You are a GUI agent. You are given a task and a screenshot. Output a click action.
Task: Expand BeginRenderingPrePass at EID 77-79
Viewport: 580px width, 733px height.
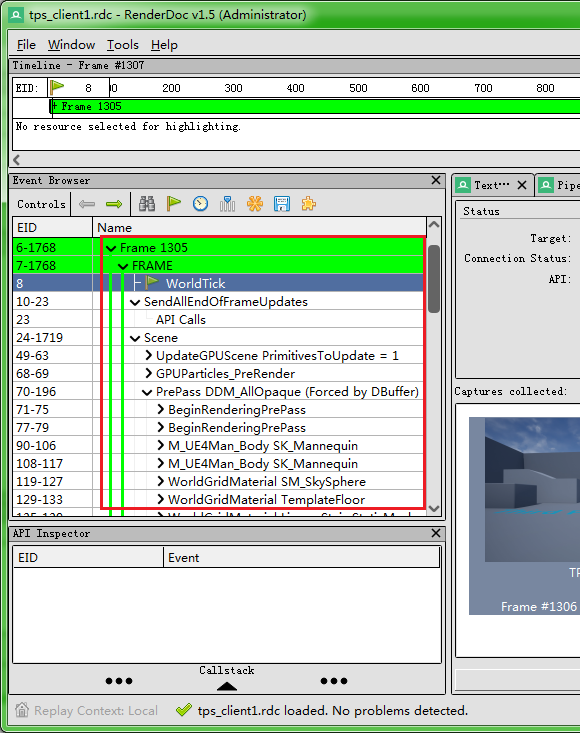tap(161, 428)
